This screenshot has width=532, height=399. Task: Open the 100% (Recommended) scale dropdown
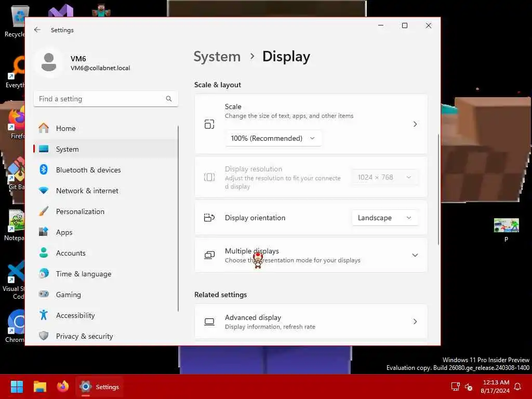(273, 138)
